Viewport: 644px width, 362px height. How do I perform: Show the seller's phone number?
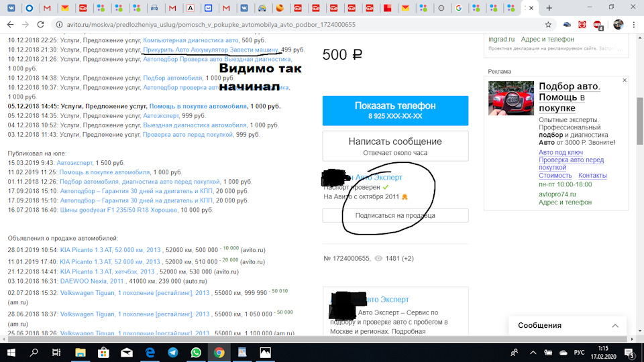click(x=395, y=111)
